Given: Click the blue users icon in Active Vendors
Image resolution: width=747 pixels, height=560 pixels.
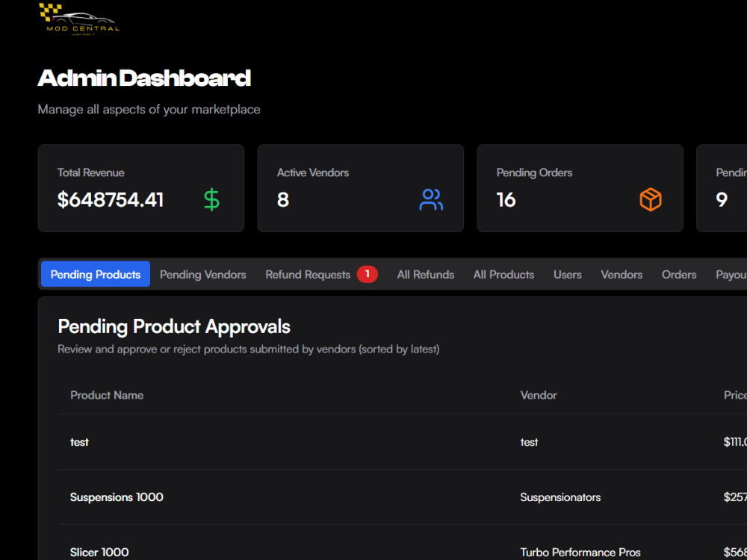Looking at the screenshot, I should coord(431,199).
